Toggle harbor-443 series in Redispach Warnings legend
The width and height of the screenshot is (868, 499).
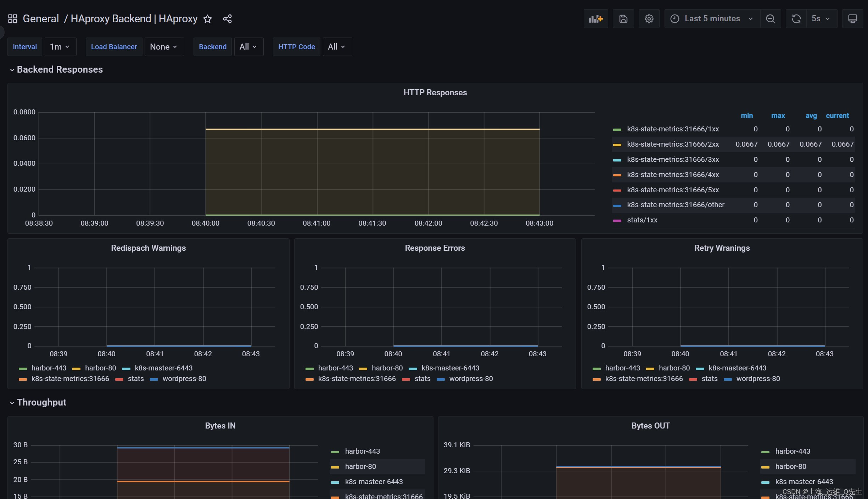pos(49,368)
